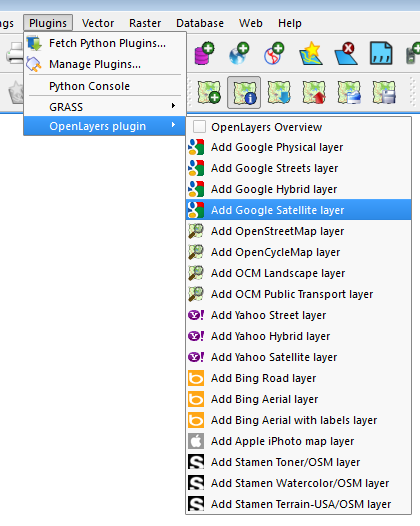The image size is (420, 526).
Task: Click the Manage Plugins plug icon
Action: 34,64
